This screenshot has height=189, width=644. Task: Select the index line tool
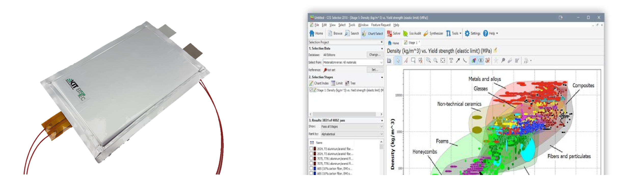(x=406, y=61)
